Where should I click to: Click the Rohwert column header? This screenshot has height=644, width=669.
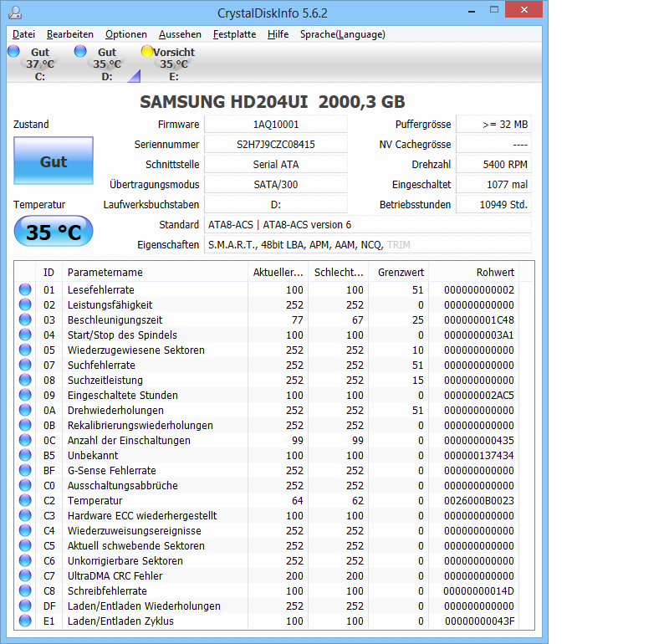point(474,272)
